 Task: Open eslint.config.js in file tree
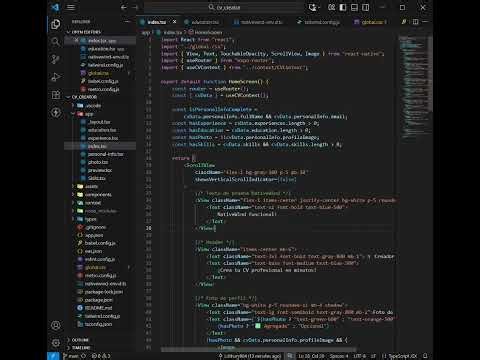100,259
